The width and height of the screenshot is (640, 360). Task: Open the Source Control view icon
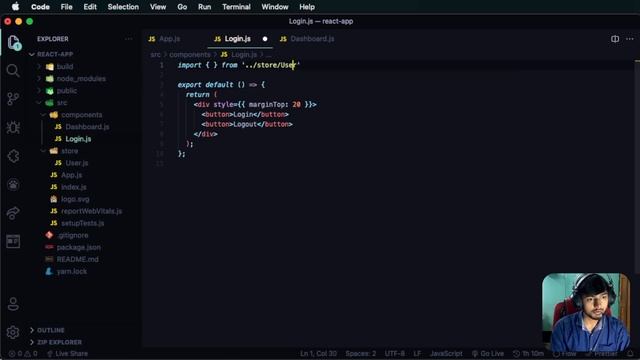(x=13, y=99)
